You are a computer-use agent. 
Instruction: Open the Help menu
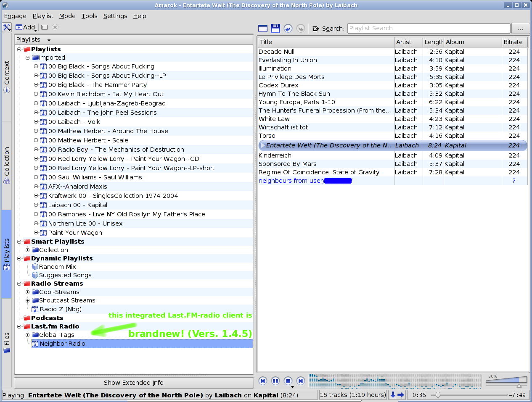[x=140, y=16]
